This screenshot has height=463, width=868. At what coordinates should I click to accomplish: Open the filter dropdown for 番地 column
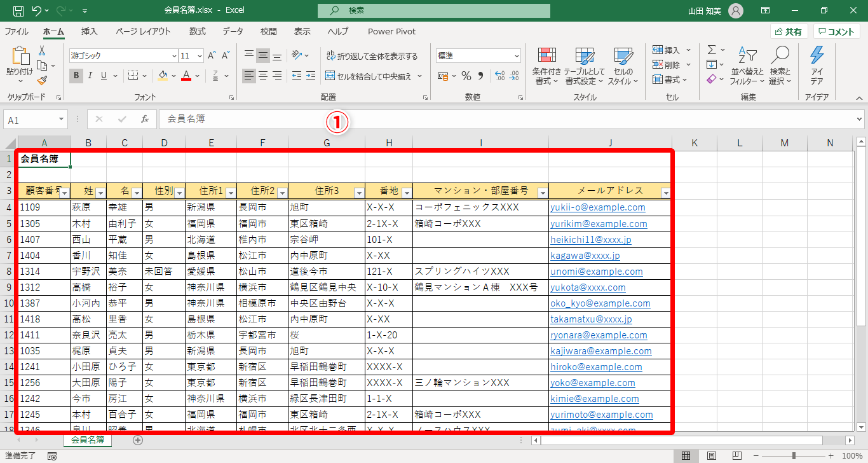point(407,193)
